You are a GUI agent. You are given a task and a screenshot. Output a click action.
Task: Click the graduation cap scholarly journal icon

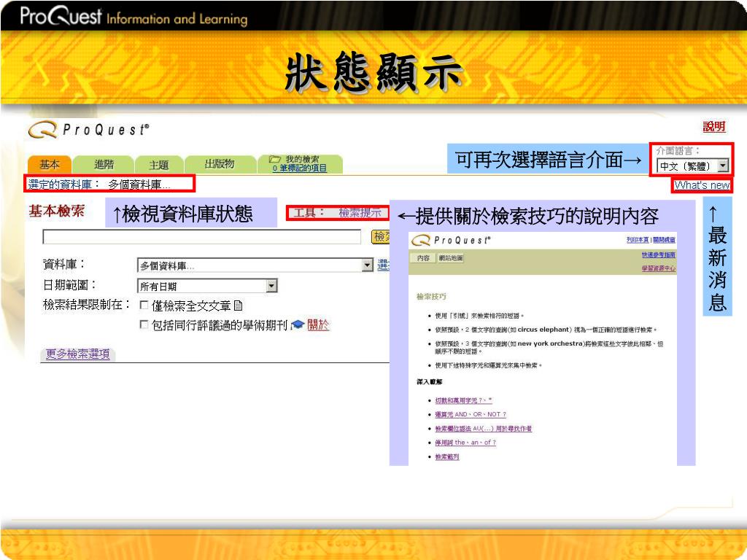click(298, 325)
